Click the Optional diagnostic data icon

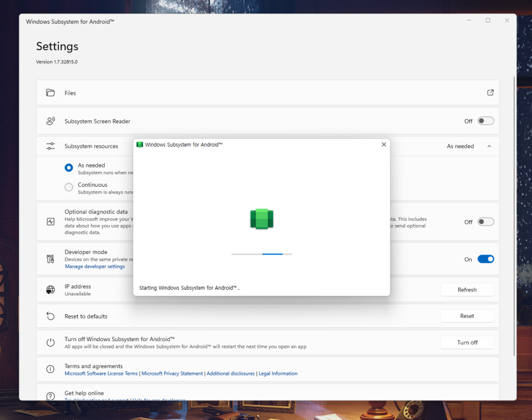[x=50, y=222]
